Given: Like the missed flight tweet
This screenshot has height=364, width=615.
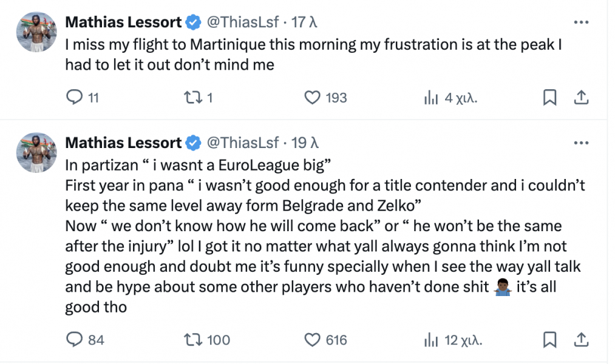Looking at the screenshot, I should 312,98.
